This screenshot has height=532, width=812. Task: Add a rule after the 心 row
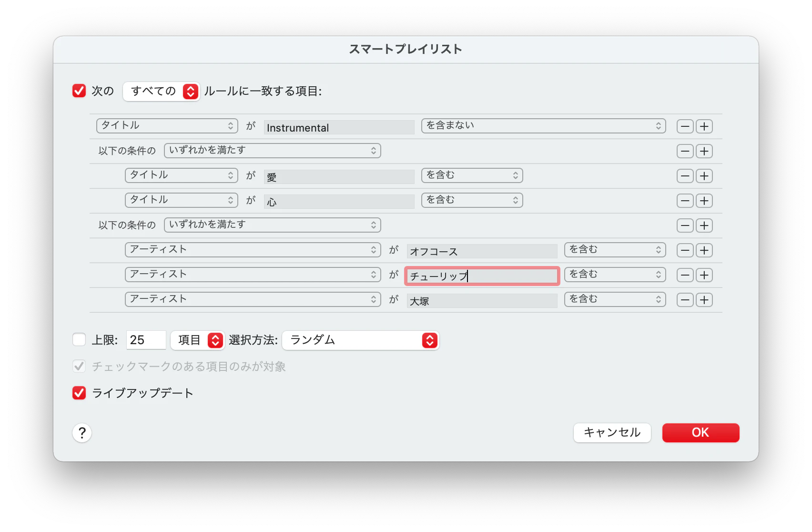click(x=704, y=201)
